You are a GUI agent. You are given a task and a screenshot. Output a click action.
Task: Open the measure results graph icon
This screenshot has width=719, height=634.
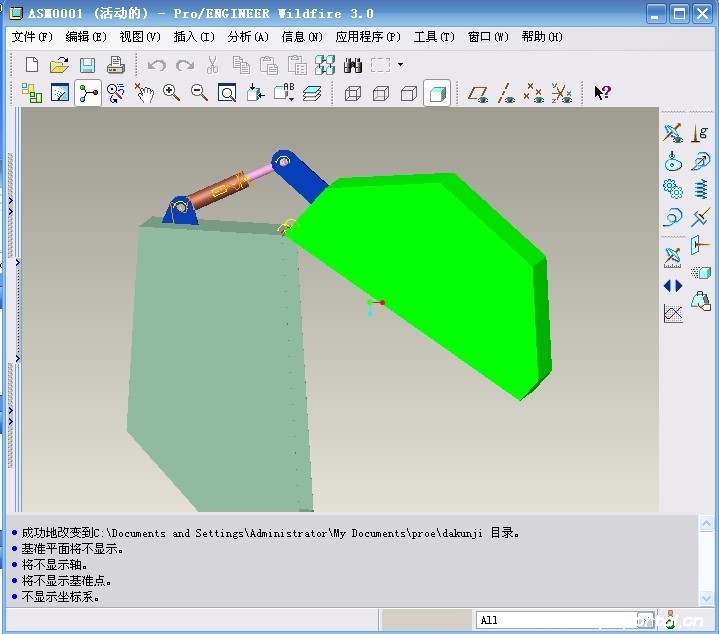coord(673,314)
